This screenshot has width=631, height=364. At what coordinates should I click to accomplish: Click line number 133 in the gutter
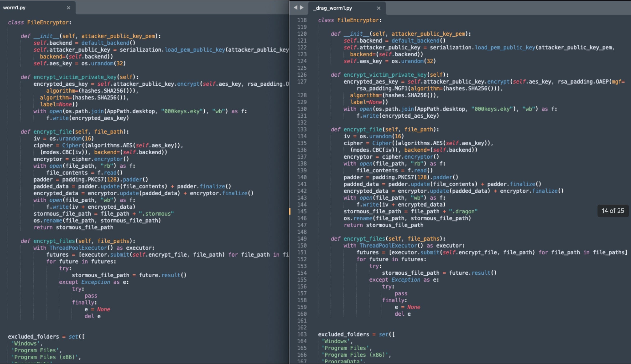tap(302, 129)
